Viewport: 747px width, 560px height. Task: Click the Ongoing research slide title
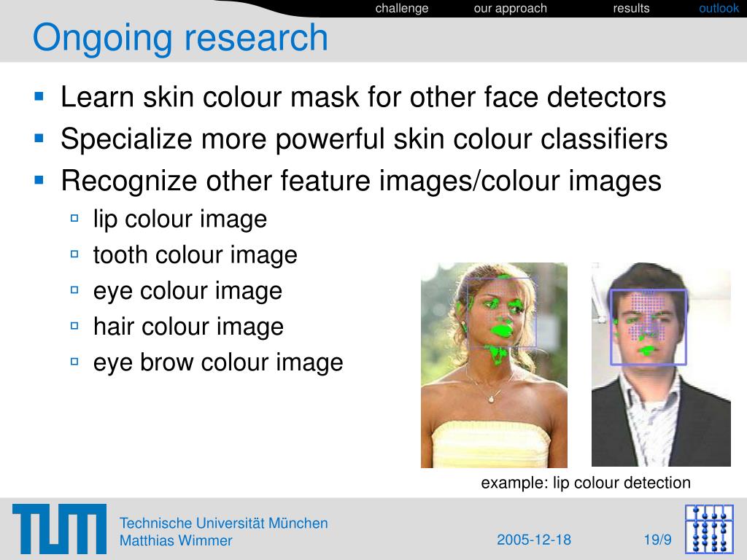point(180,38)
